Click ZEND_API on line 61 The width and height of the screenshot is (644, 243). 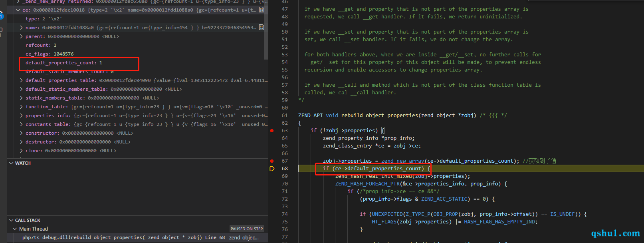(310, 116)
